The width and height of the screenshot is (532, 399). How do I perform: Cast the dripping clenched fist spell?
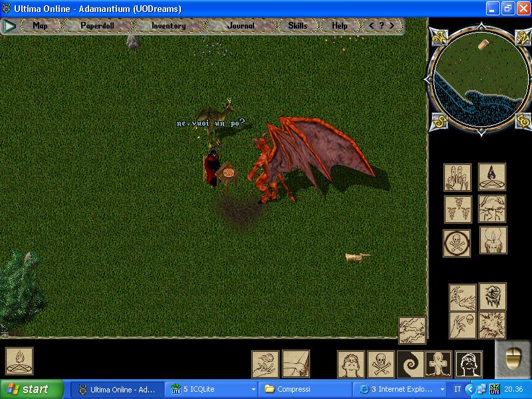(493, 297)
